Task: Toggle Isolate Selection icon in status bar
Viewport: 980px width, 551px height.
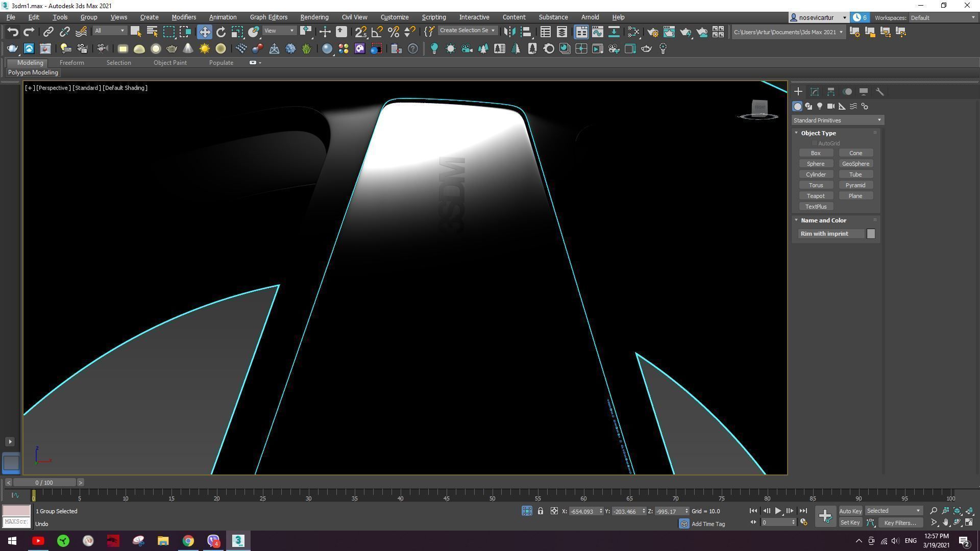Action: tap(527, 511)
